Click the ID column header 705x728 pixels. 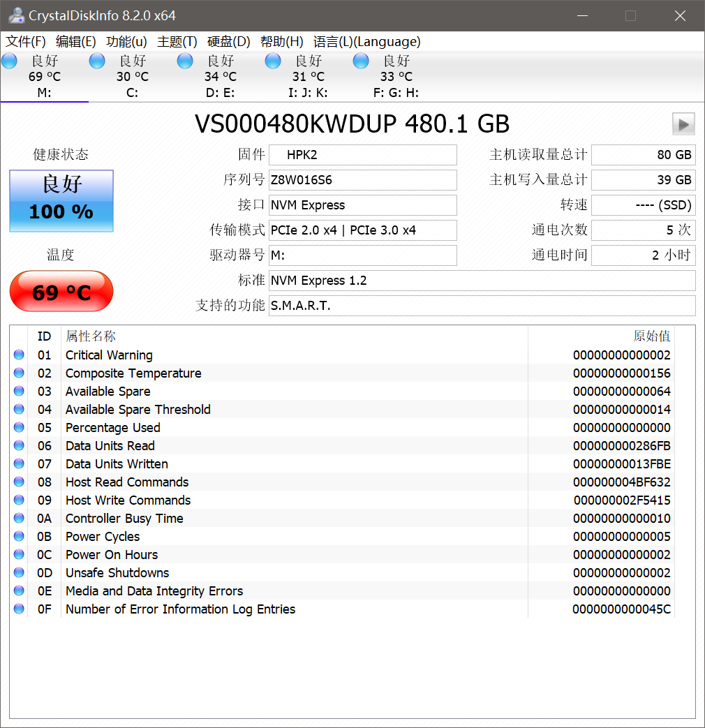tap(44, 336)
